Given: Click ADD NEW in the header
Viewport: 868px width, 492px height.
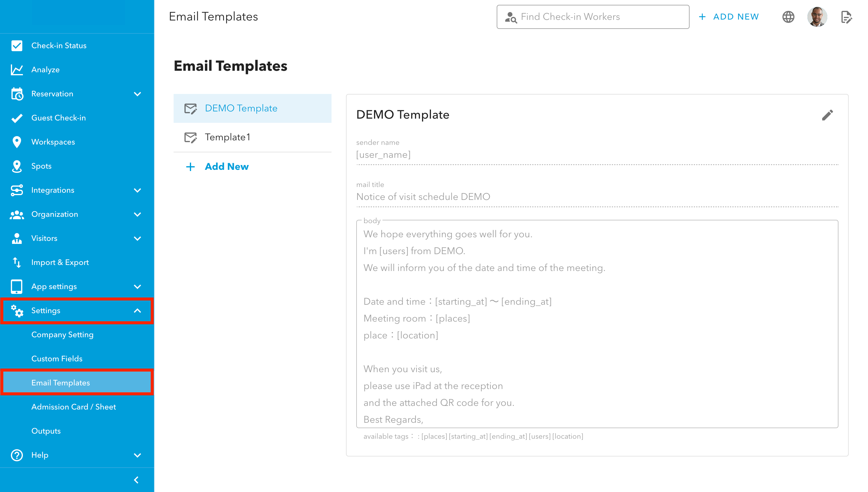Looking at the screenshot, I should [728, 17].
